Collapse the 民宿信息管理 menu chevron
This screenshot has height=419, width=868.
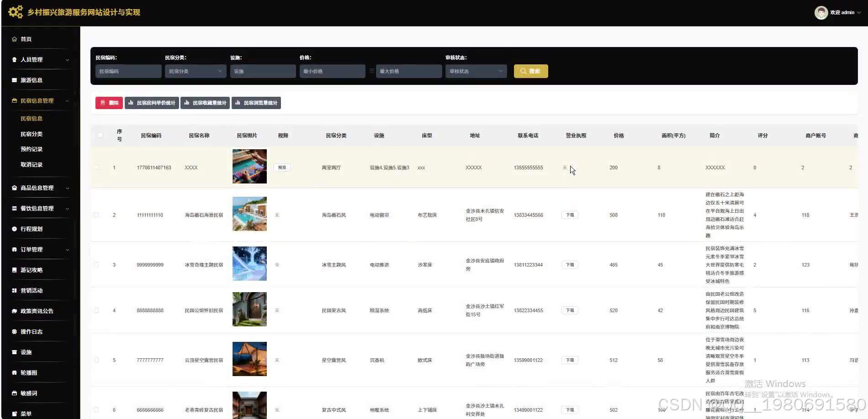67,101
